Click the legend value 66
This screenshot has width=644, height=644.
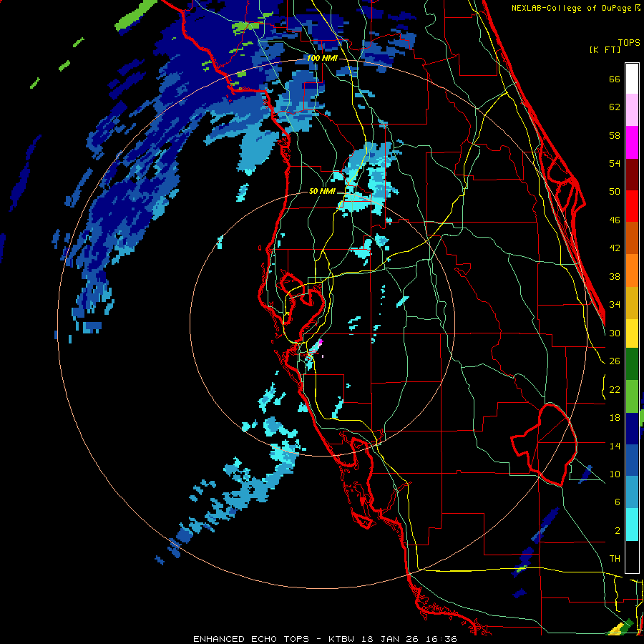pyautogui.click(x=615, y=79)
